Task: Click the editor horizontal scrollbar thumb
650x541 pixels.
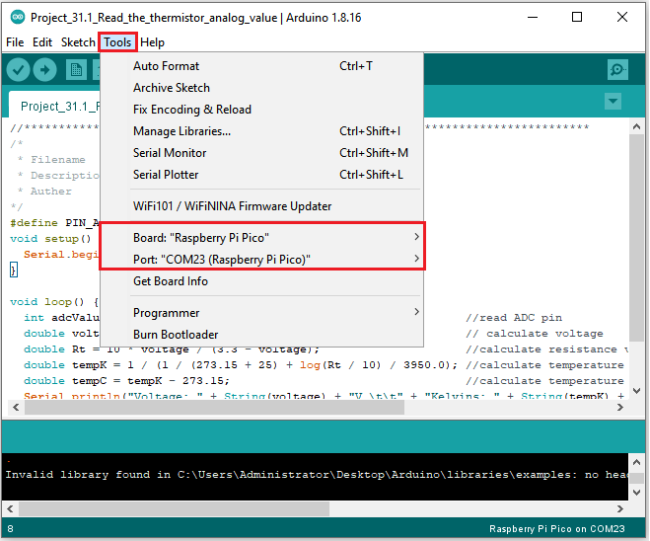Action: 214,408
